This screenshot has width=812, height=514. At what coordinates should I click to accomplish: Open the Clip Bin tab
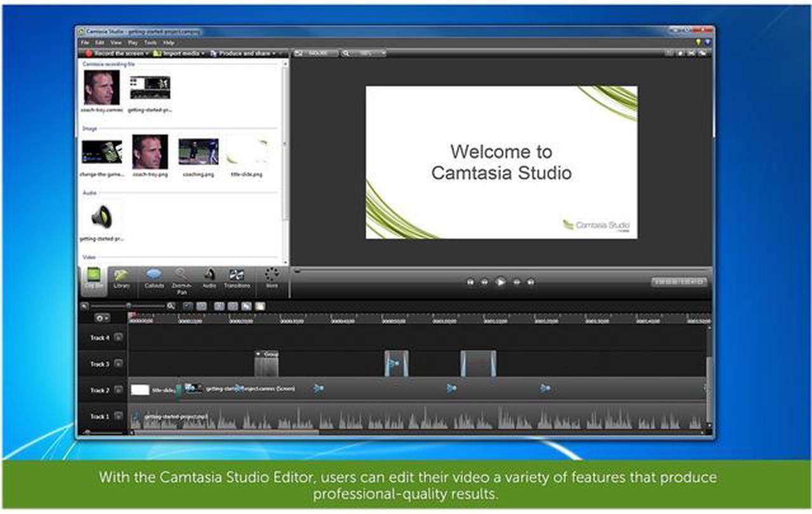click(x=93, y=281)
